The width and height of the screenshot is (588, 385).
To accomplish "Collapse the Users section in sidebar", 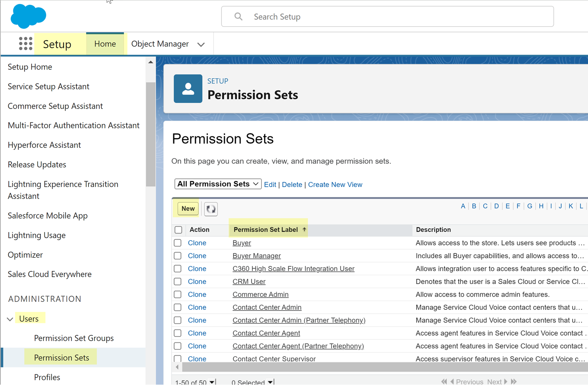I will click(x=10, y=319).
